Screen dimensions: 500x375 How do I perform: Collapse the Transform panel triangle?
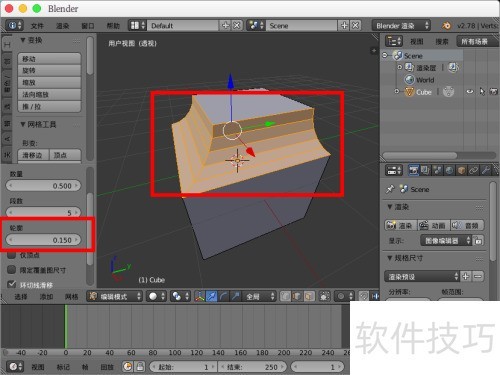23,40
